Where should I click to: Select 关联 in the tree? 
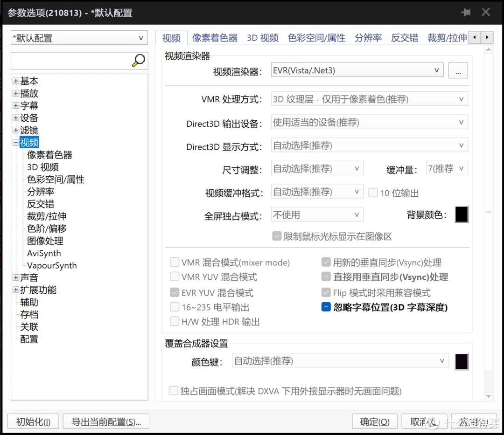point(29,327)
